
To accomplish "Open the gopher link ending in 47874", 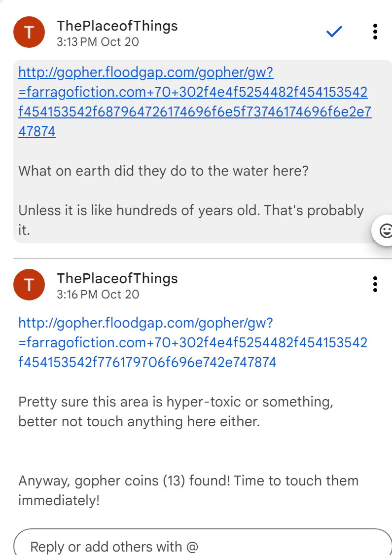I will (x=194, y=102).
